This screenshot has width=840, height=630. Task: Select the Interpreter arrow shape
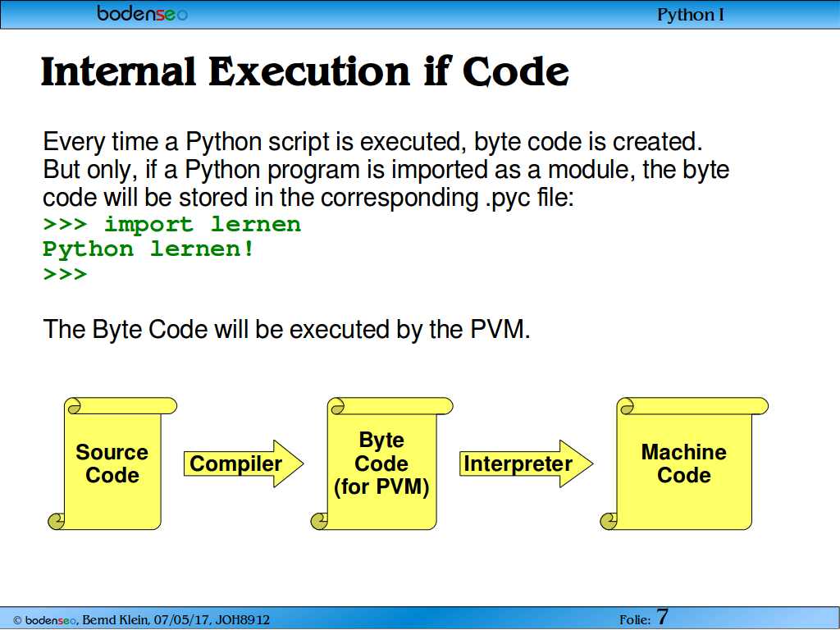click(526, 464)
